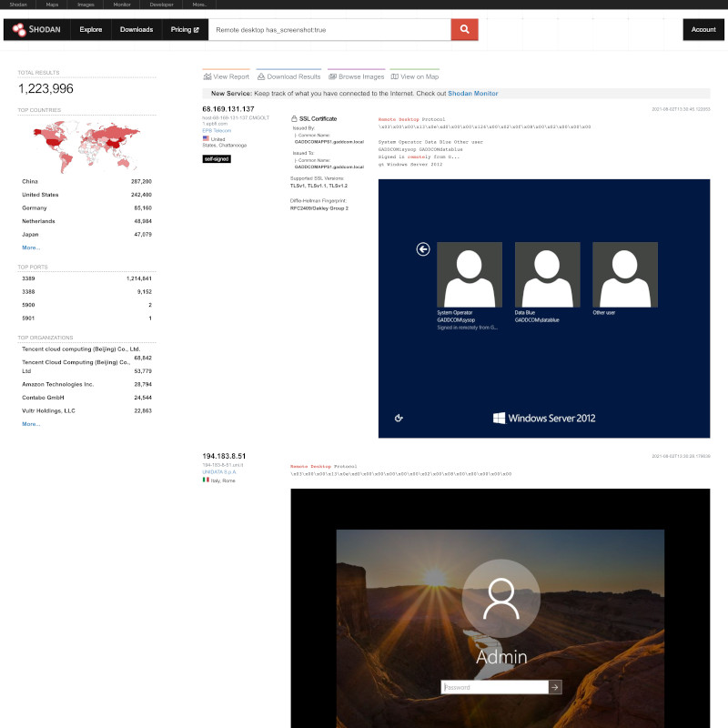The width and height of the screenshot is (728, 728).
Task: Click the Account button
Action: coord(703,29)
